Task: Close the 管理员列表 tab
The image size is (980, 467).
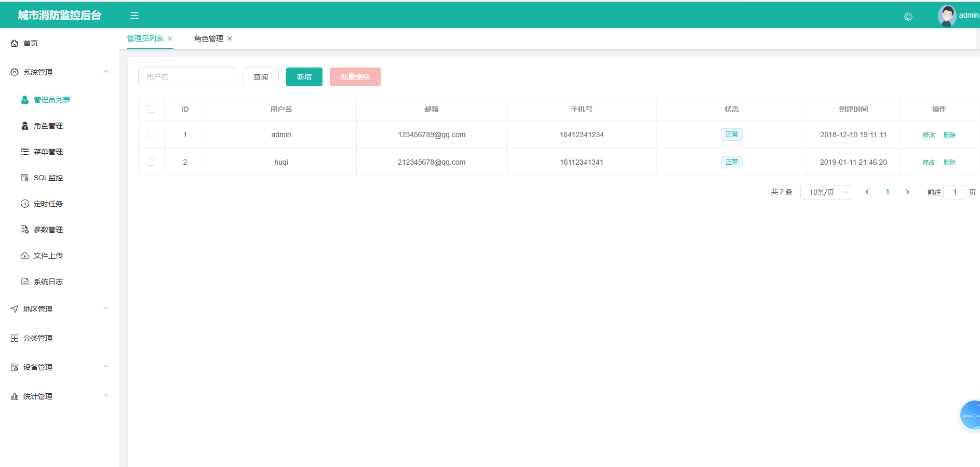Action: coord(170,38)
